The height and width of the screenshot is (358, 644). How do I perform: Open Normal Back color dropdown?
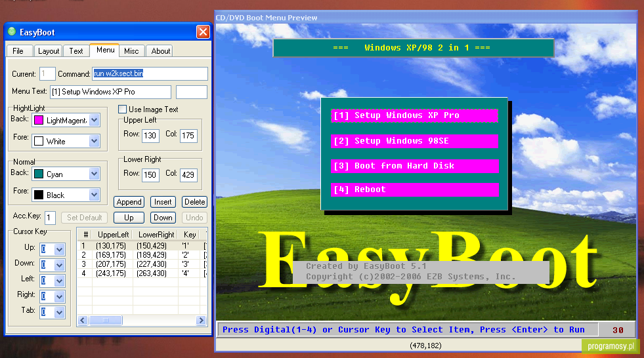(x=94, y=174)
